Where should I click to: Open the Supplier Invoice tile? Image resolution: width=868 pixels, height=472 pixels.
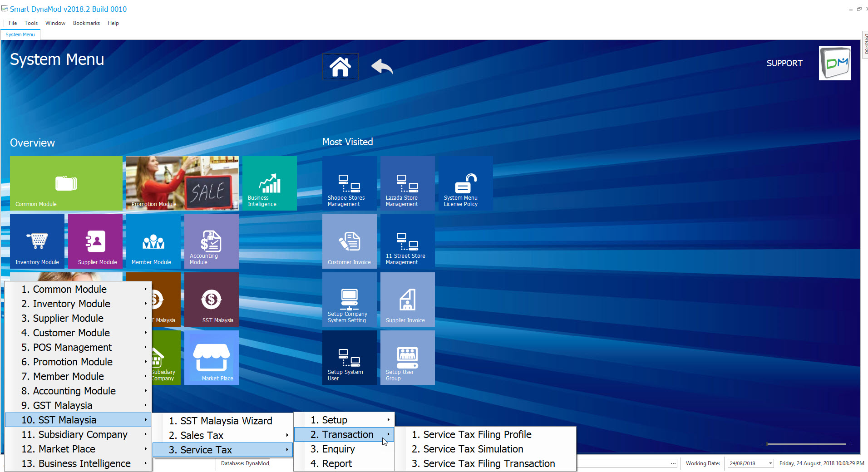click(x=408, y=300)
